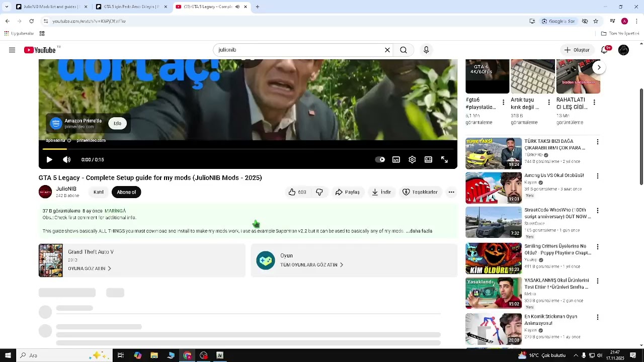
Task: Go back in browser history
Action: click(7, 21)
